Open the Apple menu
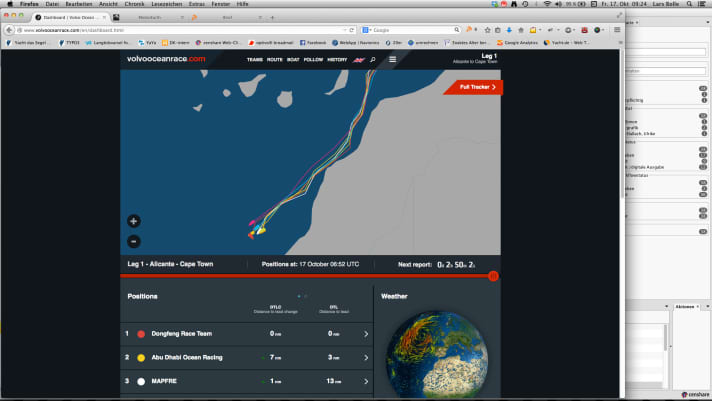The image size is (712, 401). (10, 4)
